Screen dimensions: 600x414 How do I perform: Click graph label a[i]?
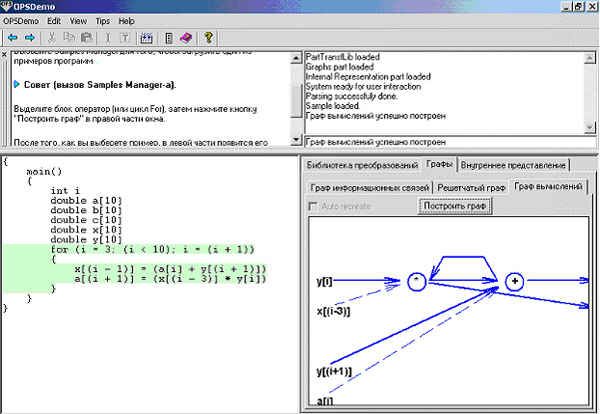point(325,401)
